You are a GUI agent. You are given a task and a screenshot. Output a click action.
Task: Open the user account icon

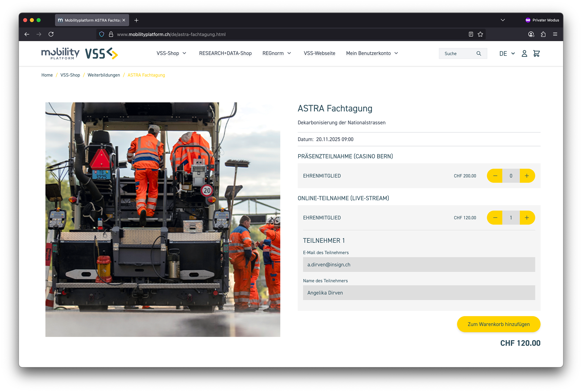pos(524,54)
